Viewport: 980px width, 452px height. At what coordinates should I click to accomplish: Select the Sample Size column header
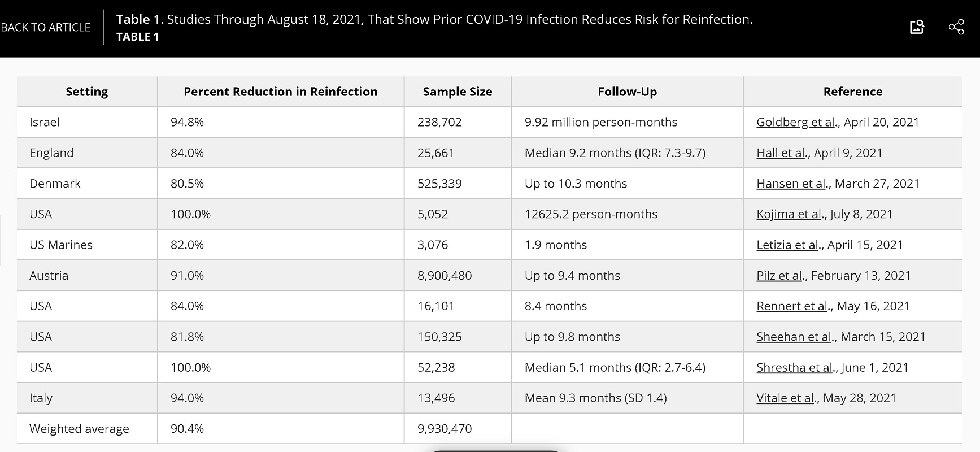point(458,92)
